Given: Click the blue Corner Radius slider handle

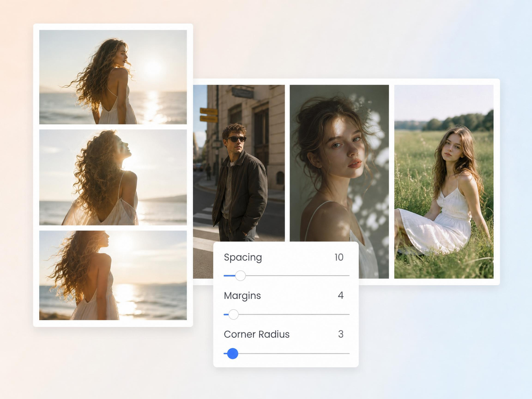Looking at the screenshot, I should click(x=233, y=354).
